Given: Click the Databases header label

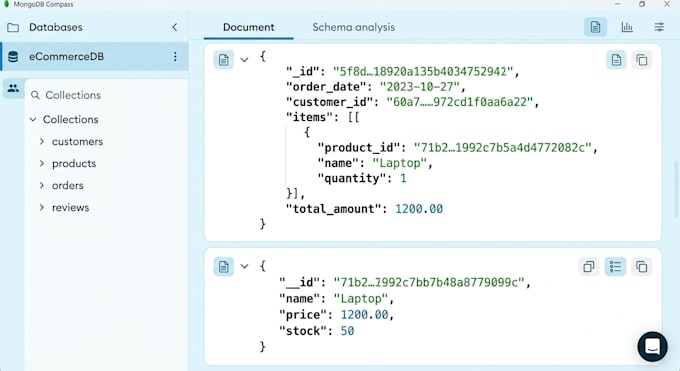Looking at the screenshot, I should 56,27.
